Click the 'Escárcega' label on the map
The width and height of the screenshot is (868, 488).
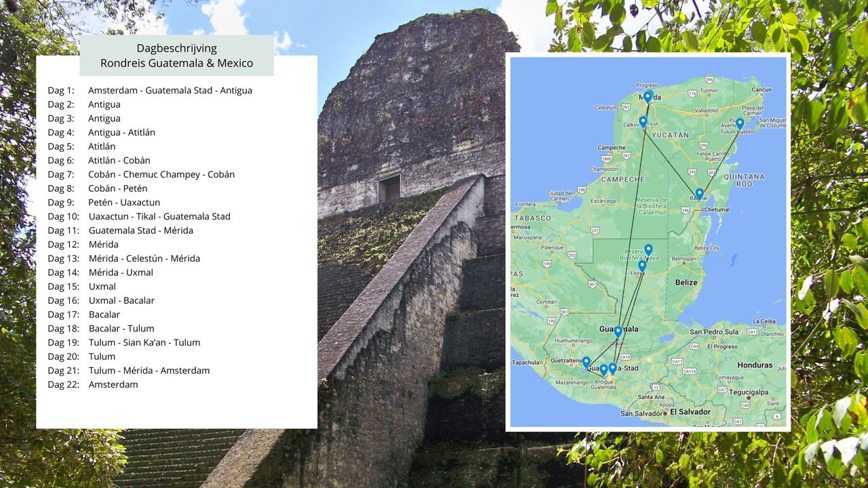[x=602, y=201]
